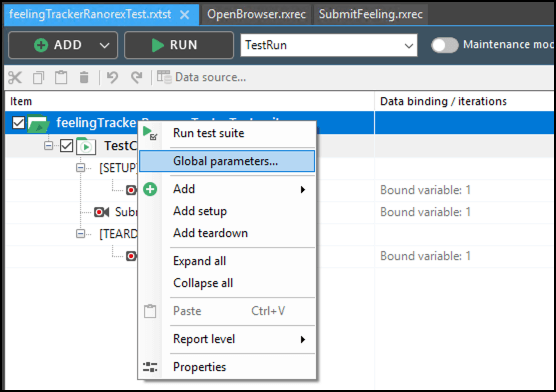Click the Undo arrow icon
This screenshot has width=556, height=392.
112,77
